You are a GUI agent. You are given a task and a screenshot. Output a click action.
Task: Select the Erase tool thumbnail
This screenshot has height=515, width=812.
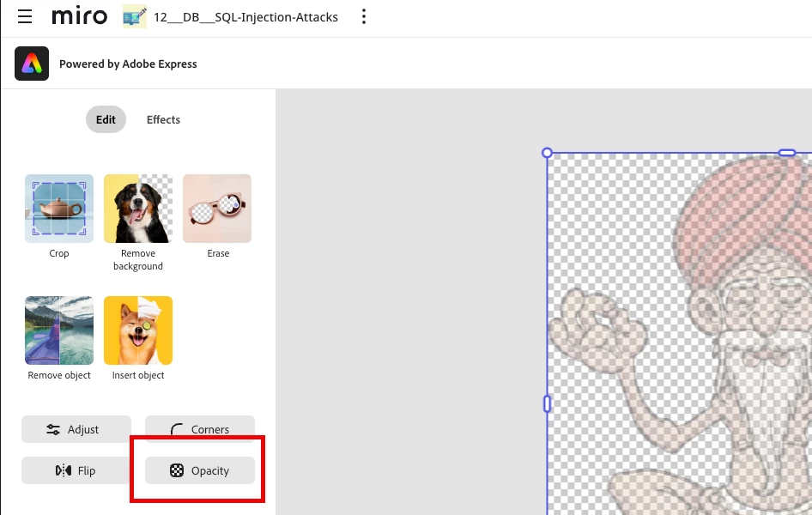(x=217, y=209)
